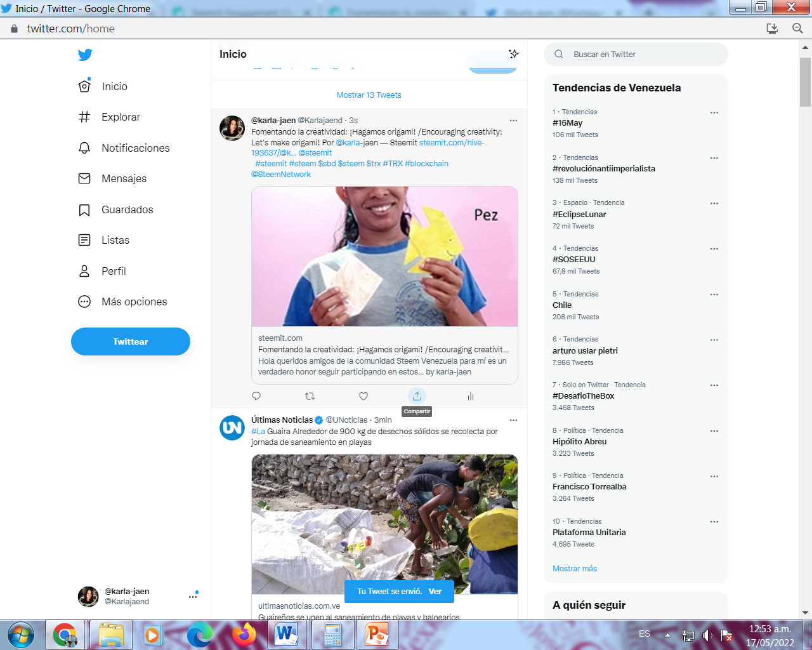This screenshot has width=812, height=650.
Task: Open Guardados bookmark icon
Action: (84, 209)
